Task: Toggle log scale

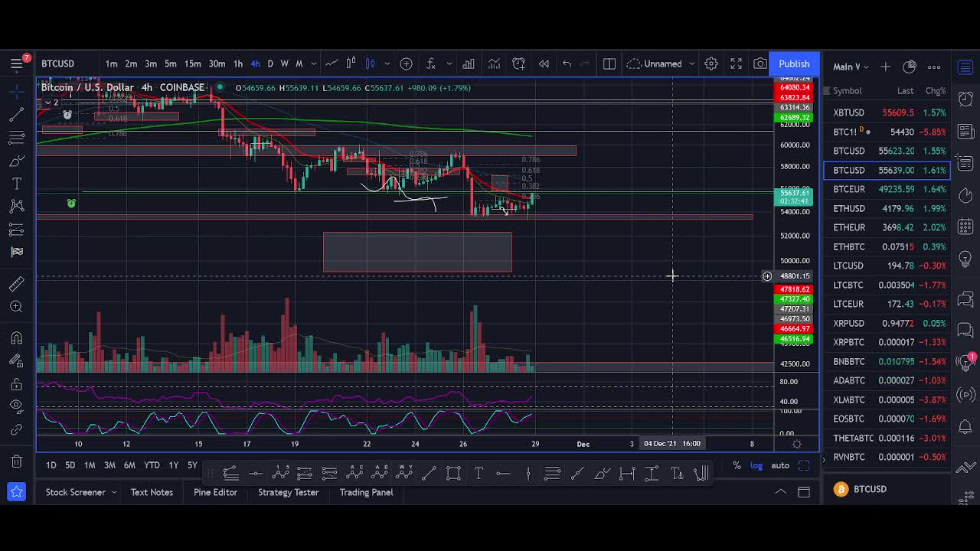Action: [756, 465]
